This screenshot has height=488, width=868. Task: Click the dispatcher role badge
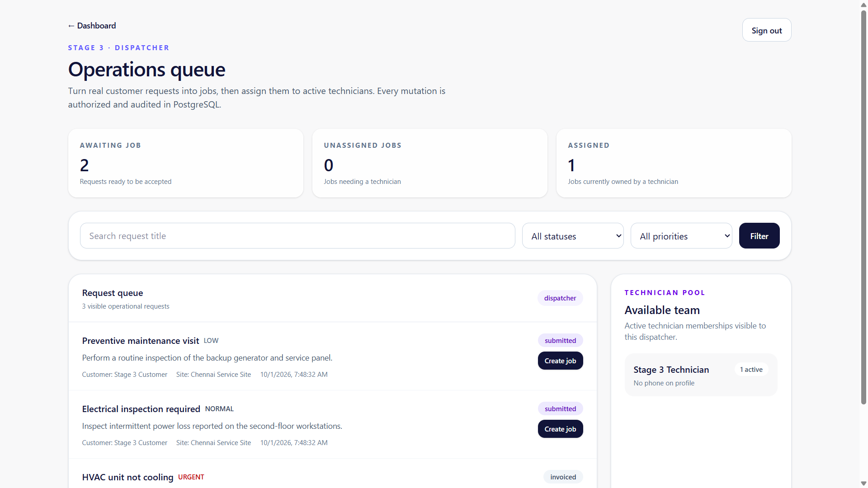(560, 298)
